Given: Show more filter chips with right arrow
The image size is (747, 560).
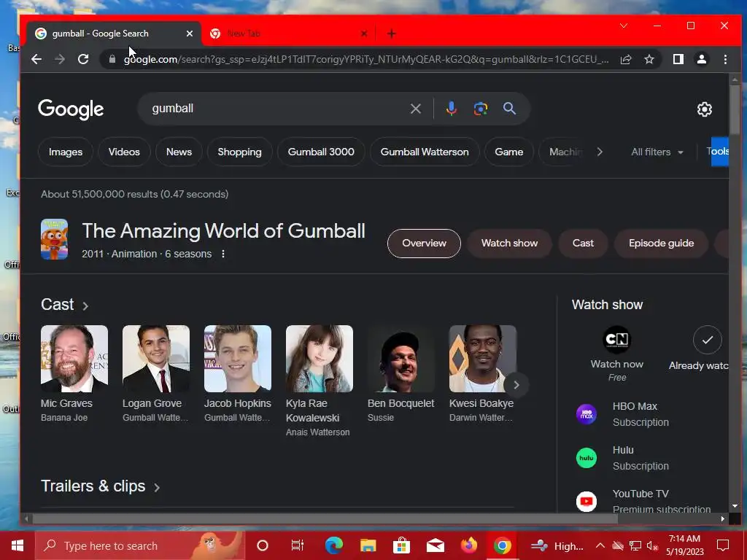Looking at the screenshot, I should (600, 152).
